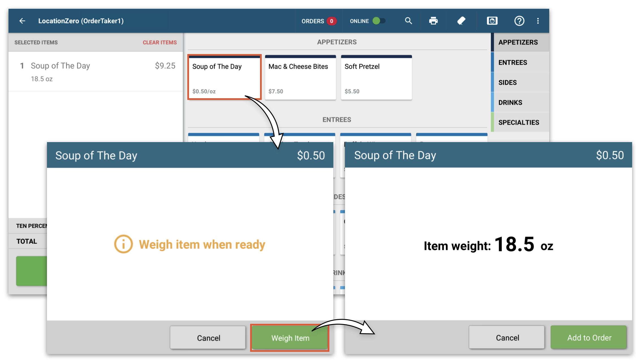Select the APPETIZERS category tab

tap(520, 42)
